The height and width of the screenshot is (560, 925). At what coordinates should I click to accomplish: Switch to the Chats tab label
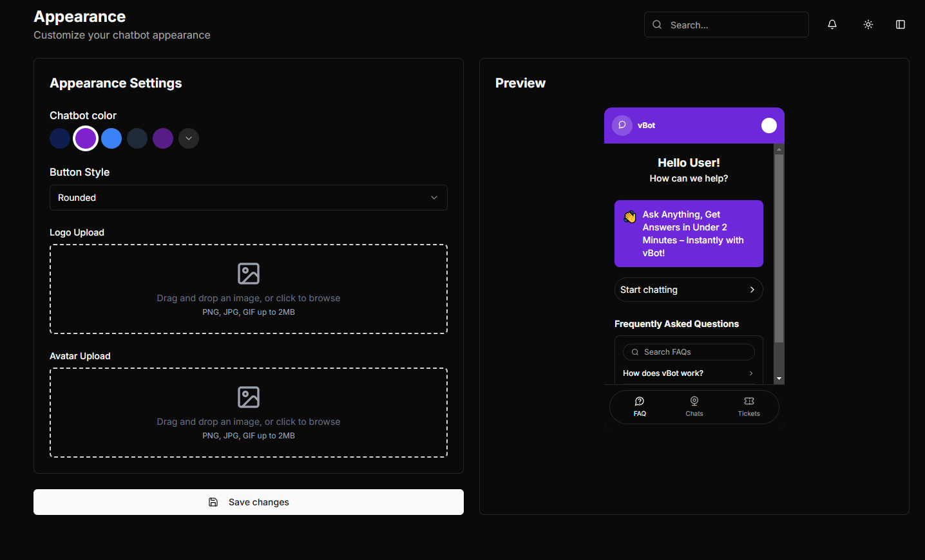[694, 414]
